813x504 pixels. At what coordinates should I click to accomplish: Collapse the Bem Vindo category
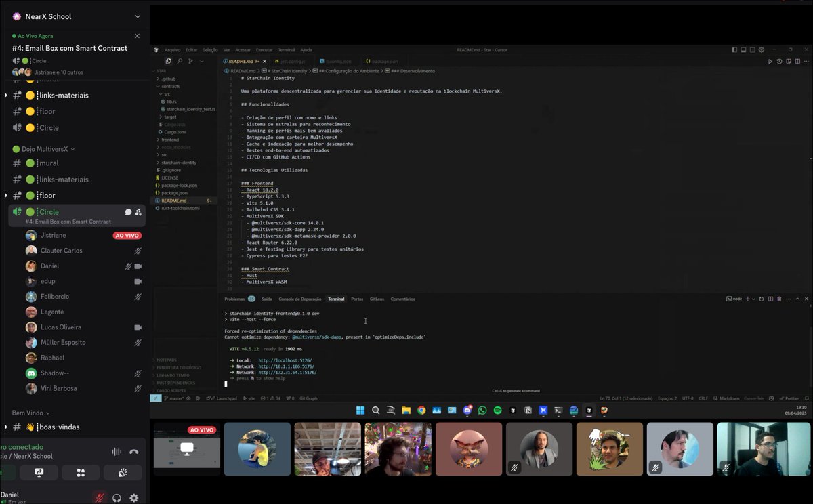click(30, 413)
